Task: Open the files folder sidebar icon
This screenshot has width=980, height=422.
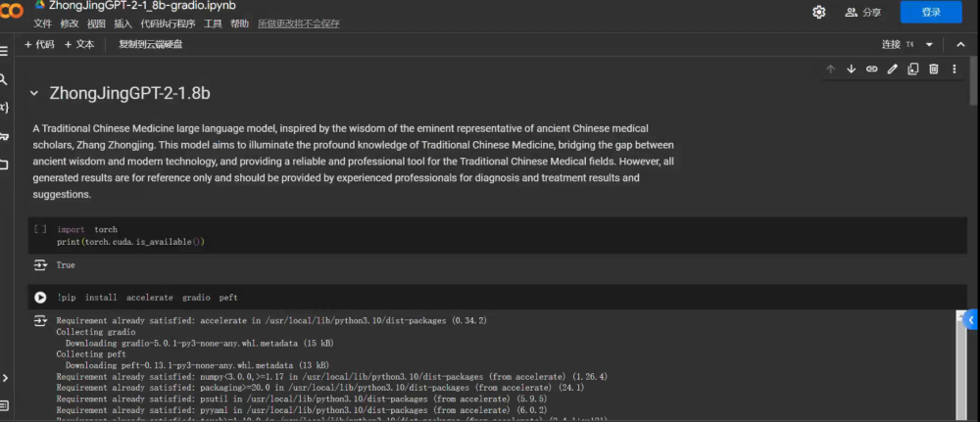Action: point(4,164)
